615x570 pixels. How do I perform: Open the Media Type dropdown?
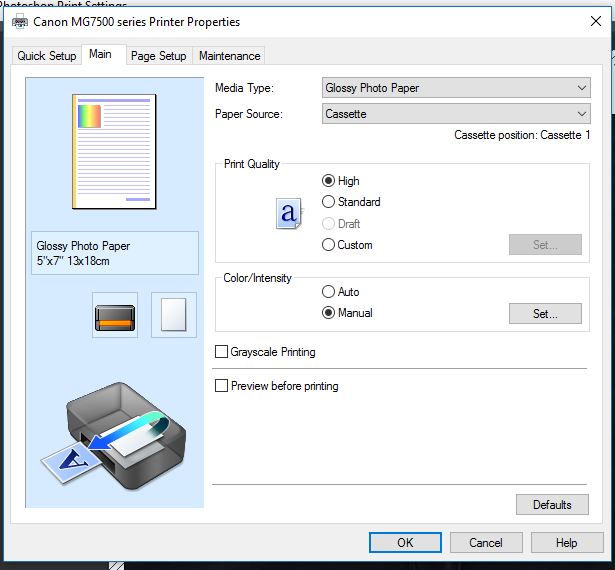click(x=456, y=87)
